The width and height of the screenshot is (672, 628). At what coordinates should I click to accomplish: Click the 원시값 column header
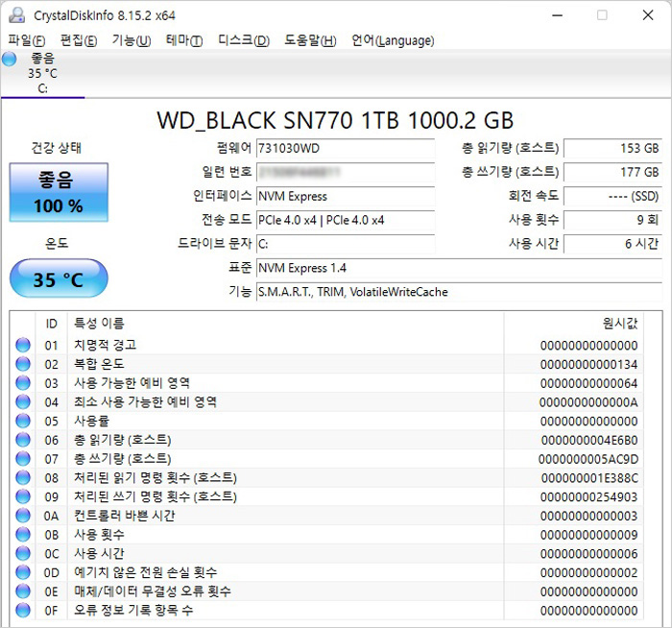[574, 324]
